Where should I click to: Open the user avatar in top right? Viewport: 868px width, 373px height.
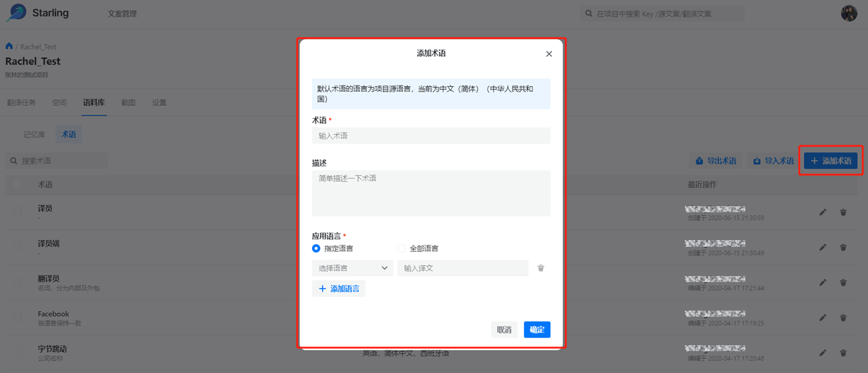(849, 13)
